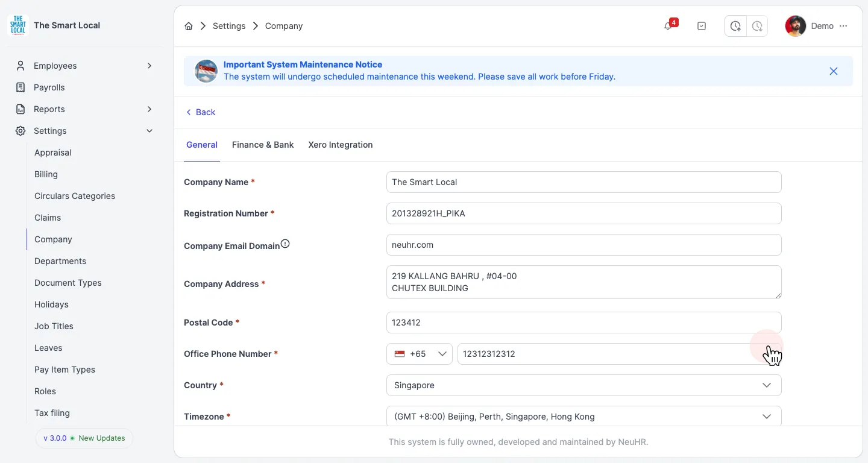Click the Company Address textarea
The width and height of the screenshot is (868, 463).
(583, 282)
